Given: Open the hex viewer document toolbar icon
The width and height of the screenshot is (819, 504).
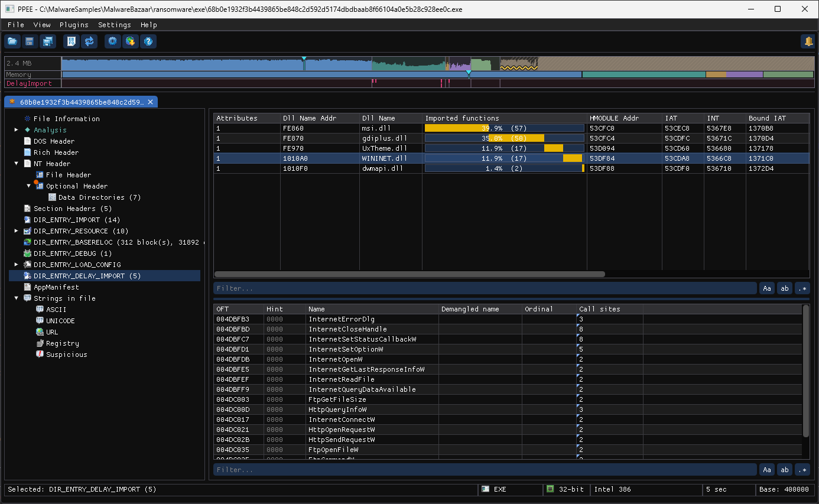Looking at the screenshot, I should (71, 41).
